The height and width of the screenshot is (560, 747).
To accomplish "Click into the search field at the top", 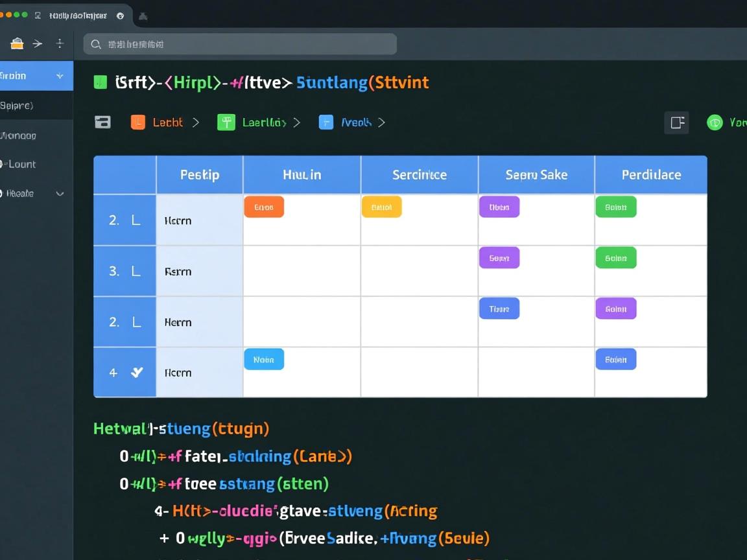I will [x=240, y=44].
